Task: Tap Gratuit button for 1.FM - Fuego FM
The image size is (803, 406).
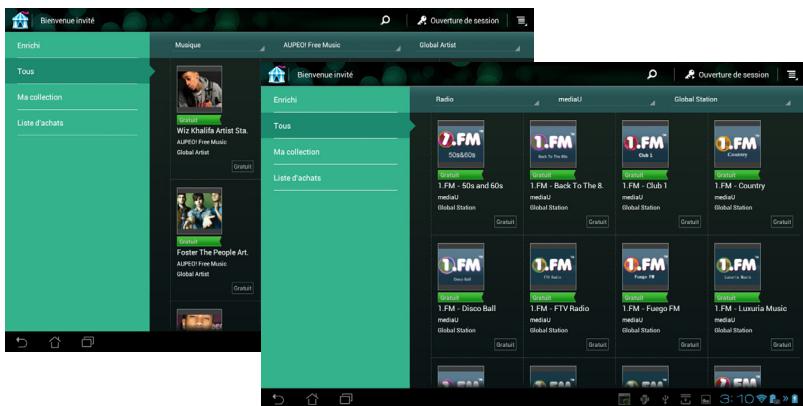Action: point(689,345)
